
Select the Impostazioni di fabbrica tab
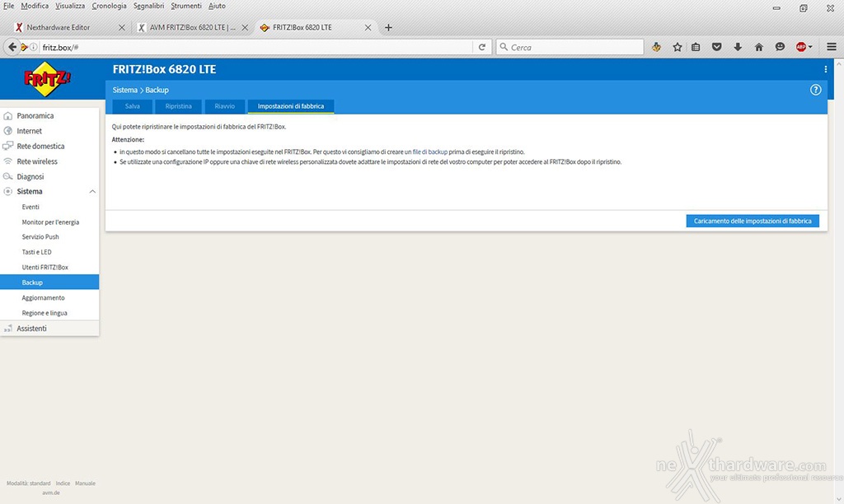coord(291,106)
